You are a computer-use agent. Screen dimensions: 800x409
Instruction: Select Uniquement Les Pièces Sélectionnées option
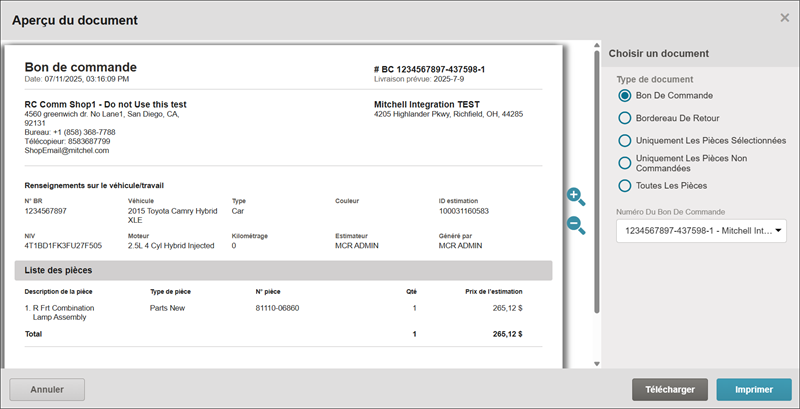[625, 141]
